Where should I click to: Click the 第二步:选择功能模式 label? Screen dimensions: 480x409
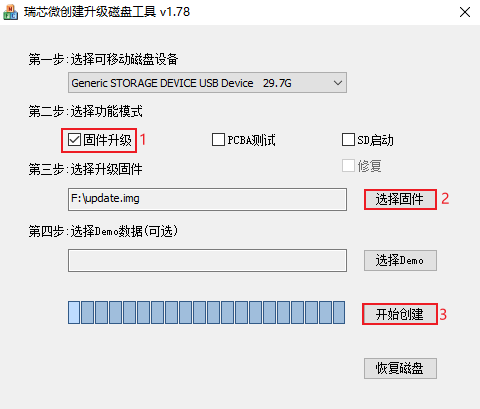(x=86, y=111)
